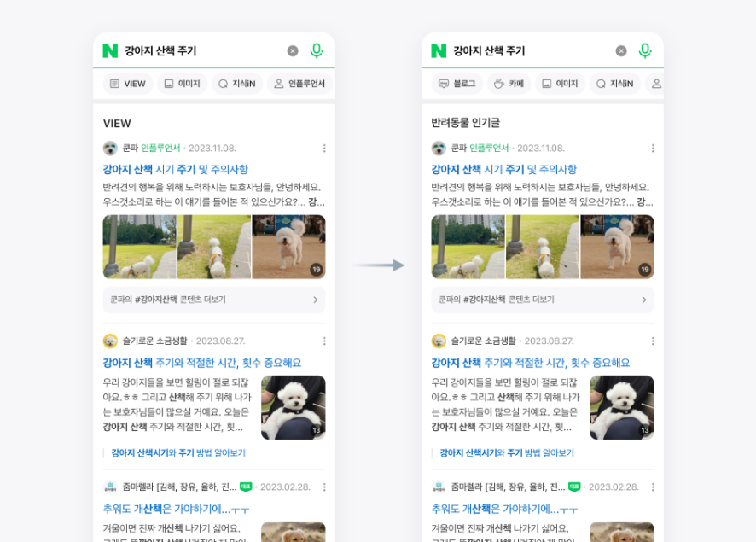Tap the microphone icon in right search bar
Image resolution: width=756 pixels, height=542 pixels.
pos(644,50)
